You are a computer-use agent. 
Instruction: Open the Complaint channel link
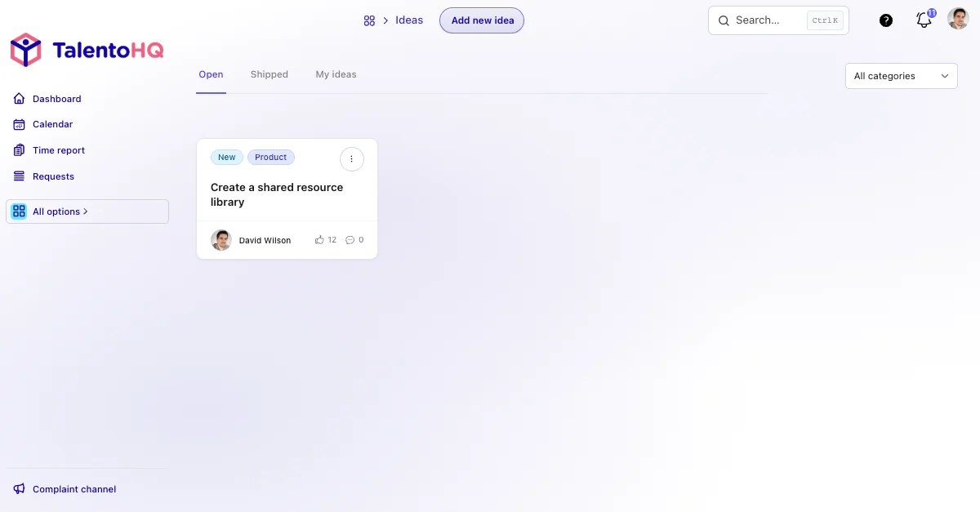click(x=74, y=489)
